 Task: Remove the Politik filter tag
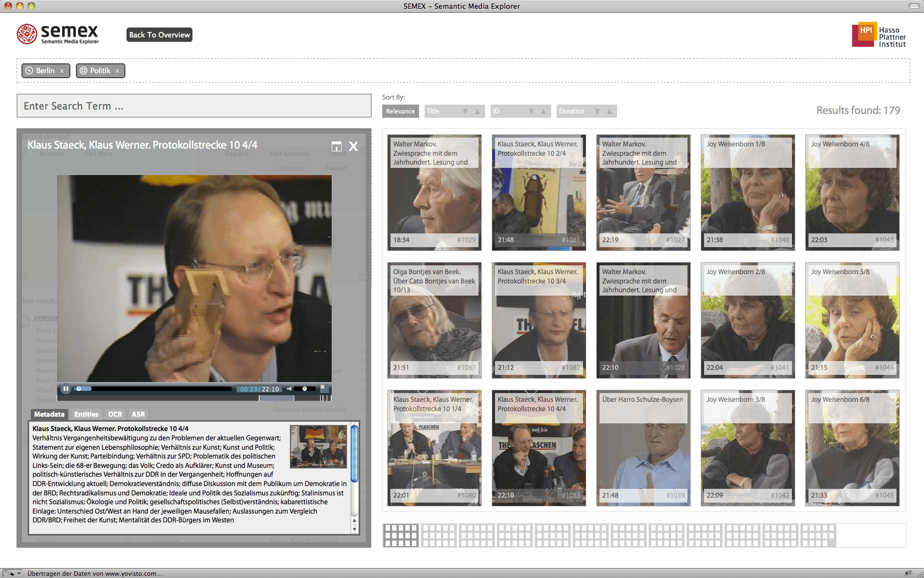pyautogui.click(x=117, y=71)
